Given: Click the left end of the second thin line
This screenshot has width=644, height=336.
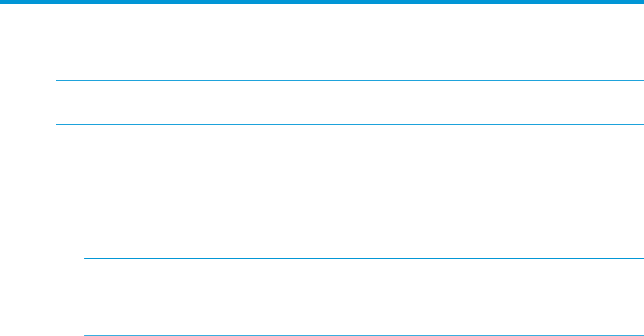Looking at the screenshot, I should 58,124.
